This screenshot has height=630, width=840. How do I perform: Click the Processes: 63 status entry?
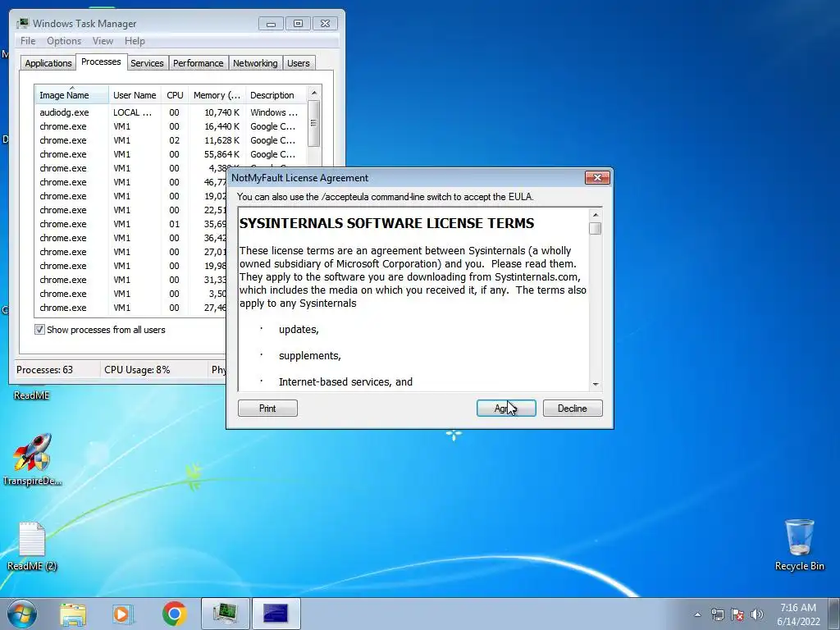[44, 370]
